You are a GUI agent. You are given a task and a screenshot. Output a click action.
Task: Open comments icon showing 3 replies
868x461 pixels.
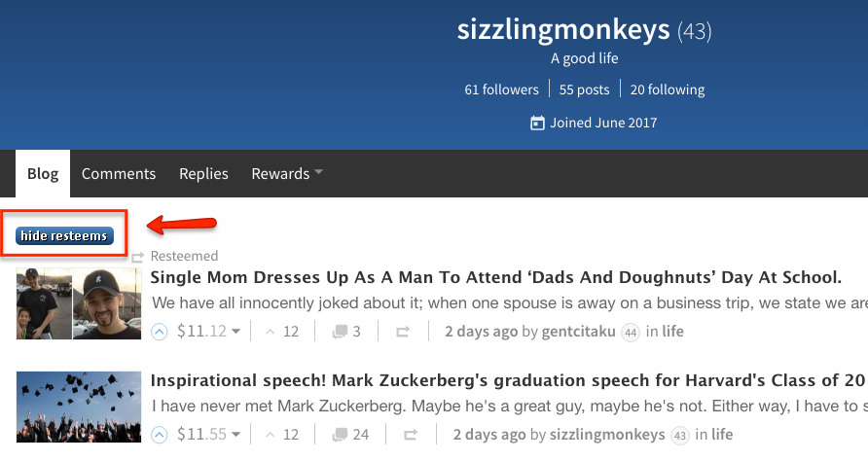coord(346,332)
